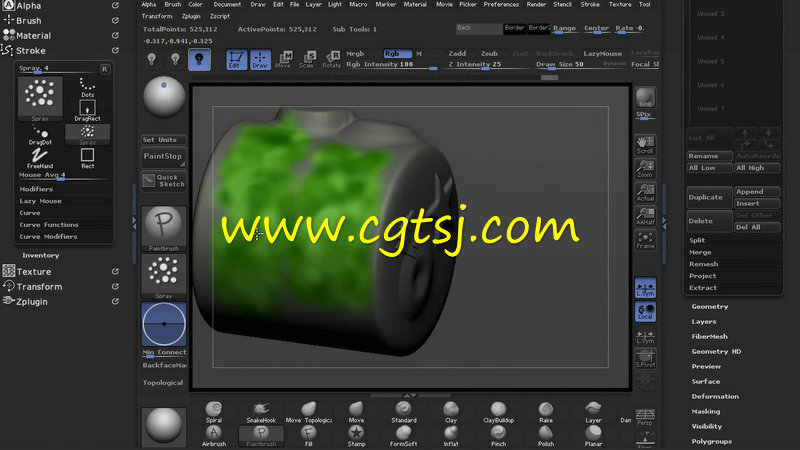Viewport: 800px width, 450px height.
Task: Choose the DragDot stroke type
Action: tap(40, 135)
